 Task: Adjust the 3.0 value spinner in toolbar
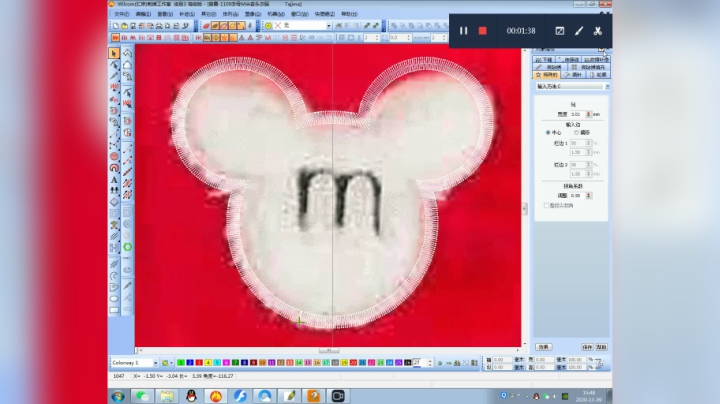click(408, 38)
